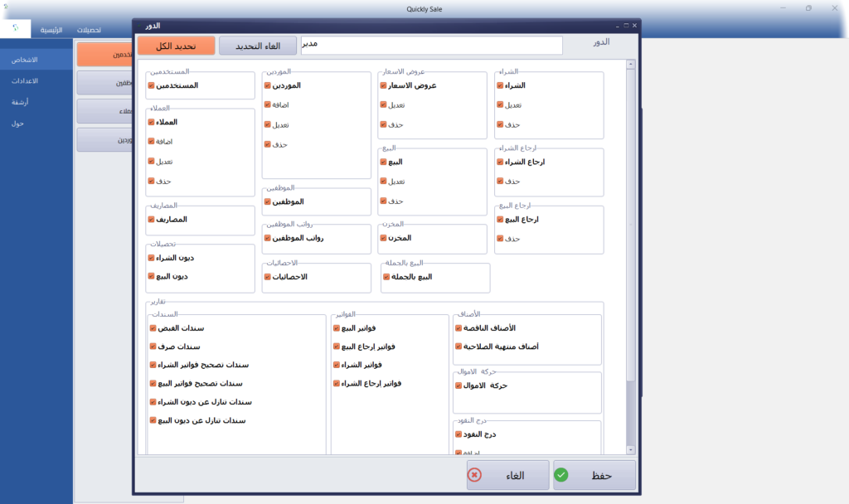Viewport: 849px width, 504px height.
Task: Toggle the أصناف منتهية الصلاحية checkbox
Action: click(458, 346)
